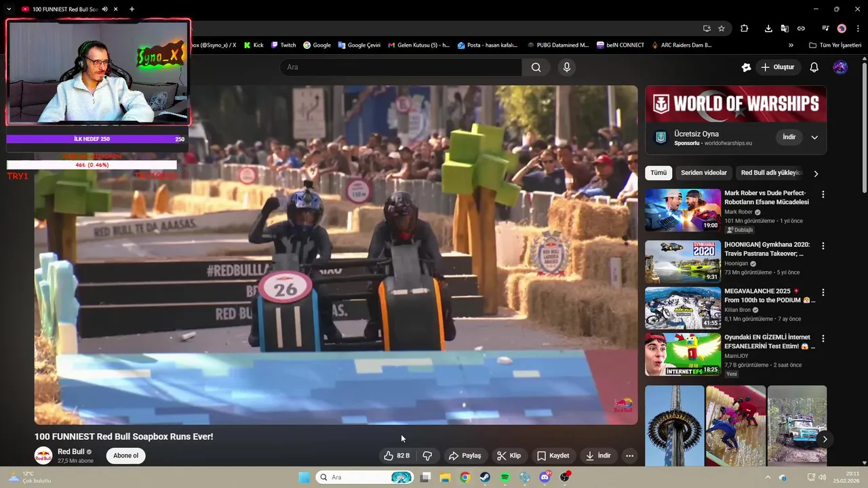
Task: Open Chrome downloads icon in toolbar
Action: [x=768, y=28]
